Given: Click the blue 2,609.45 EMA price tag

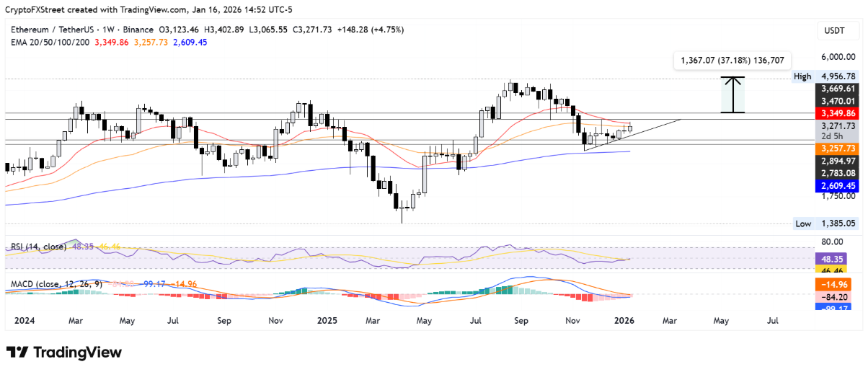Looking at the screenshot, I should click(x=836, y=185).
